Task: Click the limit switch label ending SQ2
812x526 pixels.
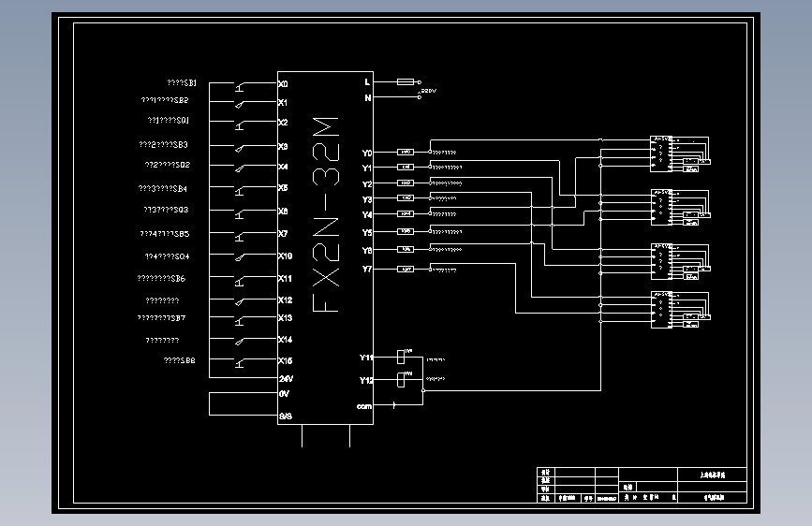Action: [168, 165]
